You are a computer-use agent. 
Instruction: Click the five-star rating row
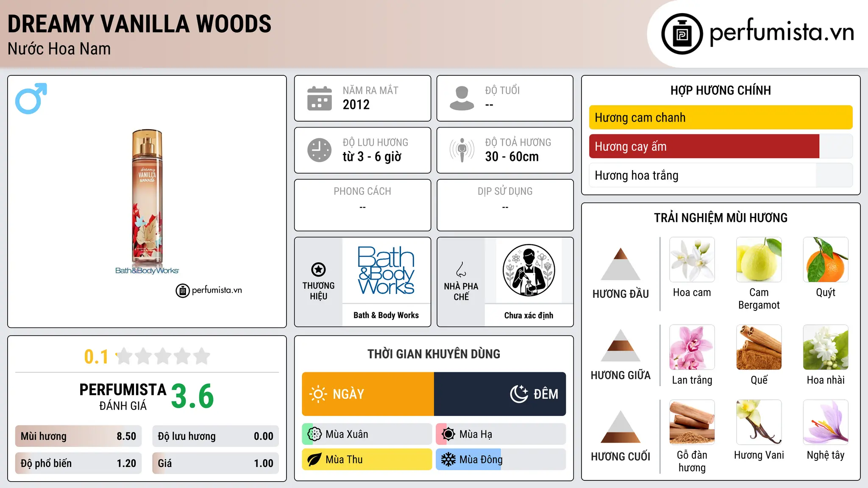click(163, 356)
